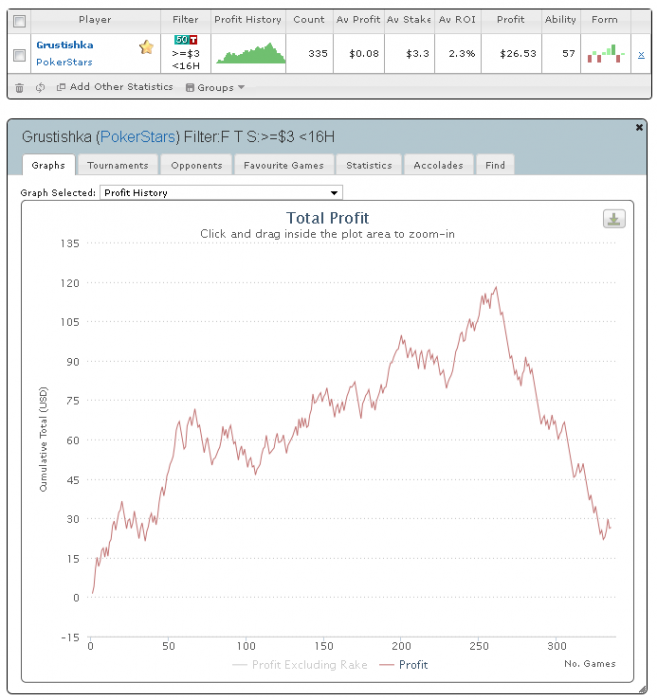Image resolution: width=657 pixels, height=700 pixels.
Task: Sort by the Form column header
Action: tap(605, 20)
